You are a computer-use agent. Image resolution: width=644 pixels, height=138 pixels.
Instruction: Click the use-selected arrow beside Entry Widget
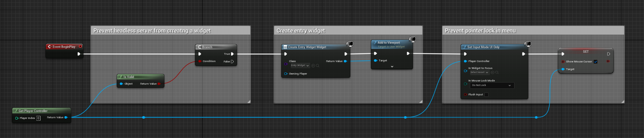[x=313, y=66]
